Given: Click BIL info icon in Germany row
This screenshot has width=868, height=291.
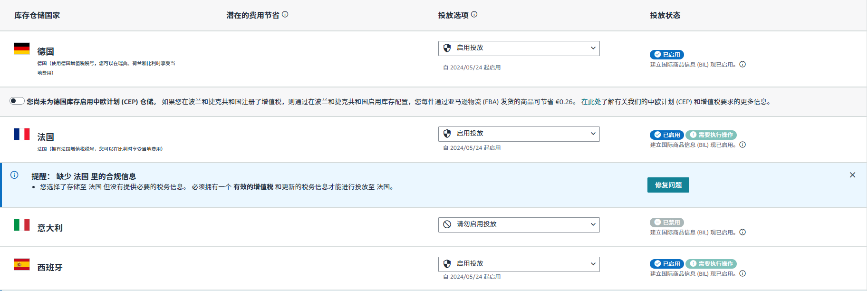Looking at the screenshot, I should point(743,64).
